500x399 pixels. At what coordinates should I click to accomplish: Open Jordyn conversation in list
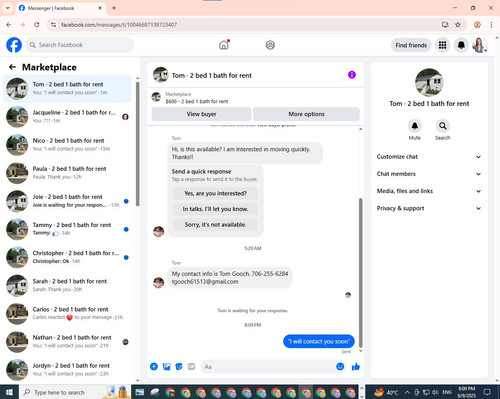[68, 370]
